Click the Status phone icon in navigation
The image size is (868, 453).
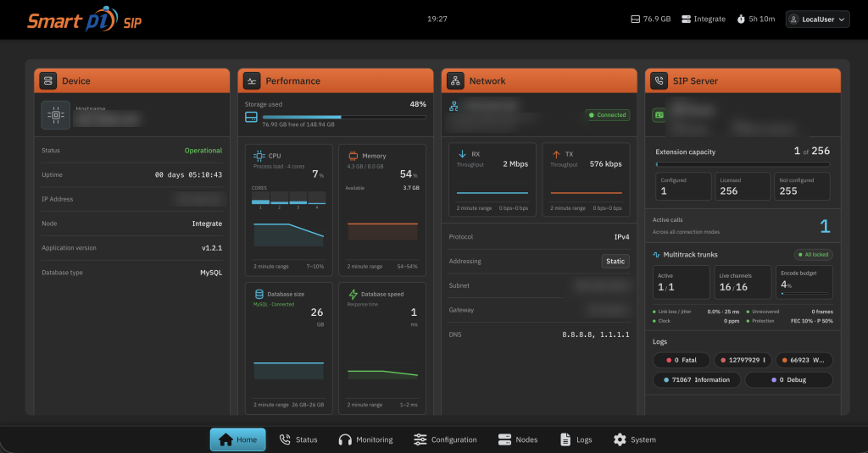(x=285, y=439)
